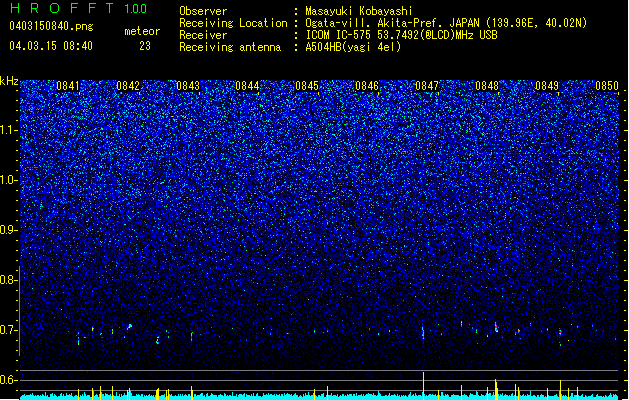Viewport: 629px width, 400px height.
Task: Click the 'meteor' label
Action: [x=142, y=31]
